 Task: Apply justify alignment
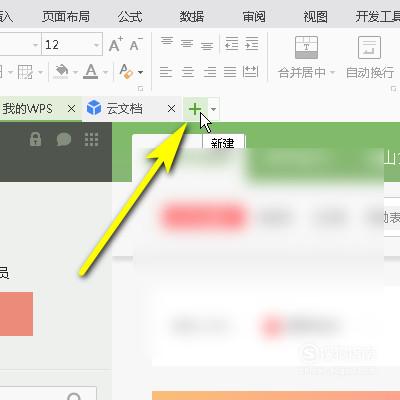pos(230,72)
